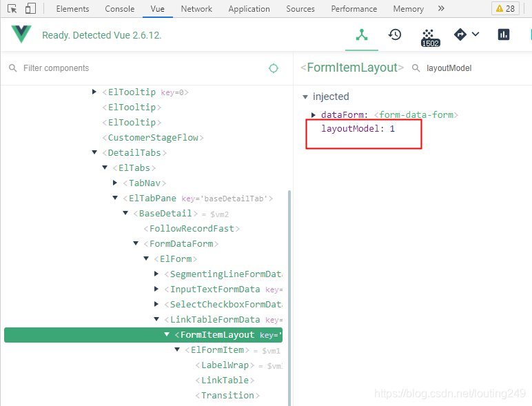Collapse the DetailTabs tree node
532x406 pixels.
click(94, 153)
